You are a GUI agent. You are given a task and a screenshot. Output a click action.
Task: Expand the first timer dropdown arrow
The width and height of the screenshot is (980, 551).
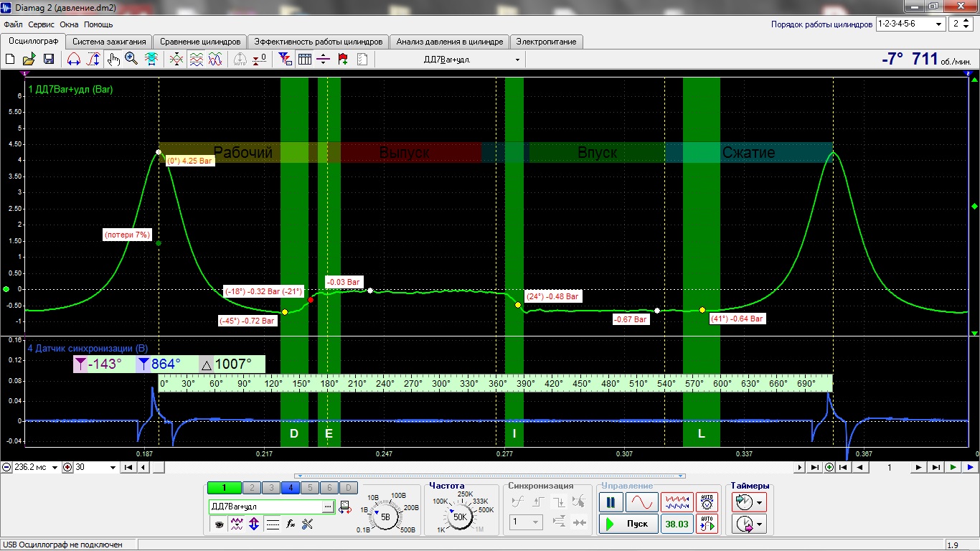(x=760, y=502)
